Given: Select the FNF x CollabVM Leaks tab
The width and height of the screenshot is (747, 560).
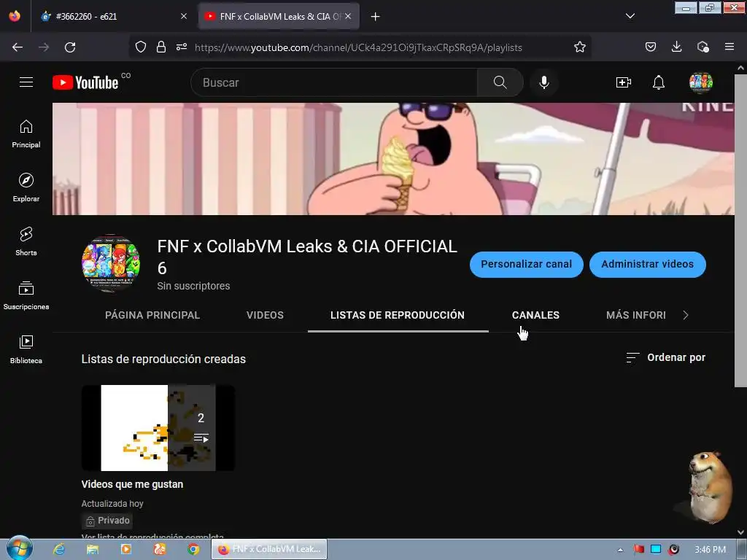Looking at the screenshot, I should click(279, 16).
